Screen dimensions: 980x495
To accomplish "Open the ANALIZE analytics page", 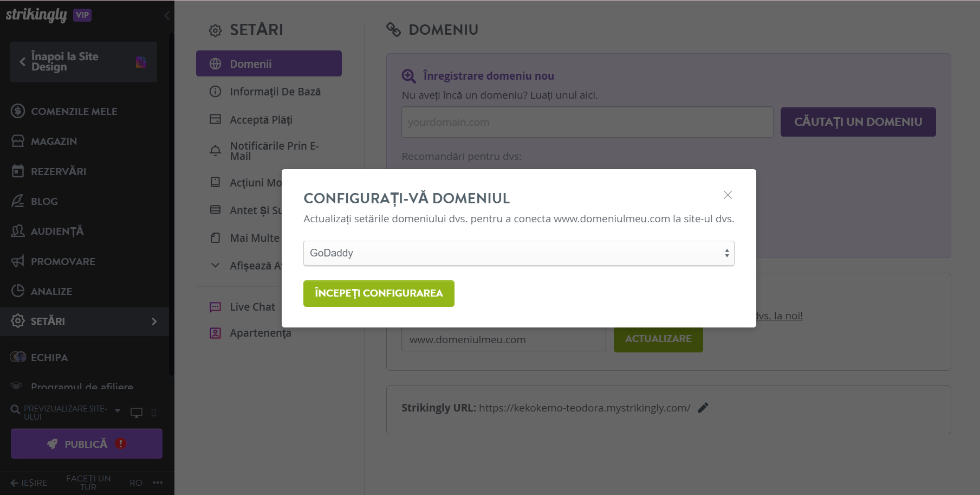I will point(51,291).
